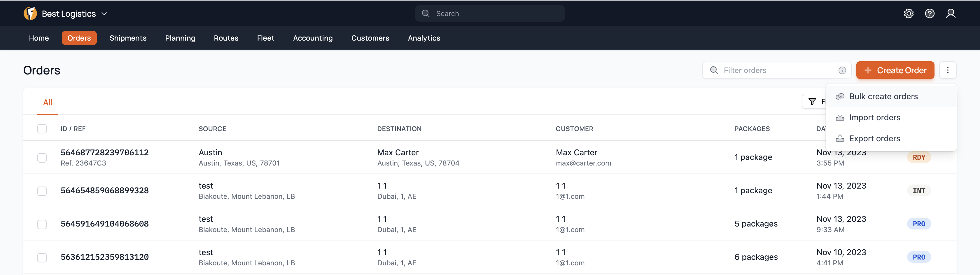Expand the Best Logistics organization dropdown

coord(104,14)
